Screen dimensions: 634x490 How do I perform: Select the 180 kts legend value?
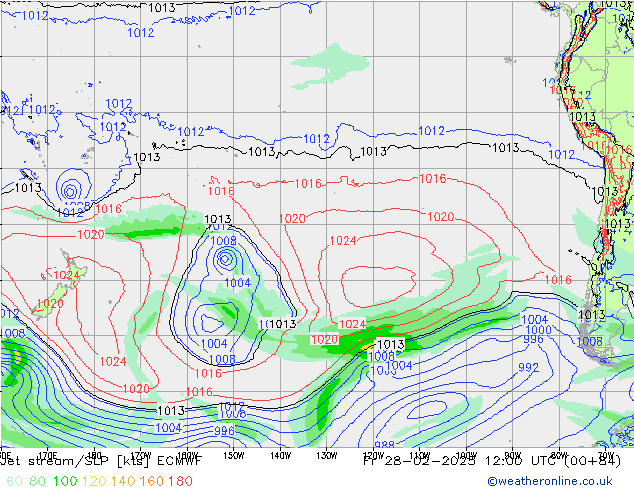(180, 481)
